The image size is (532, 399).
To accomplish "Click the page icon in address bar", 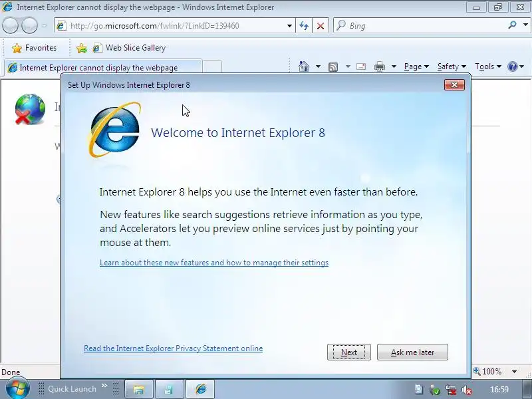I will (x=61, y=26).
